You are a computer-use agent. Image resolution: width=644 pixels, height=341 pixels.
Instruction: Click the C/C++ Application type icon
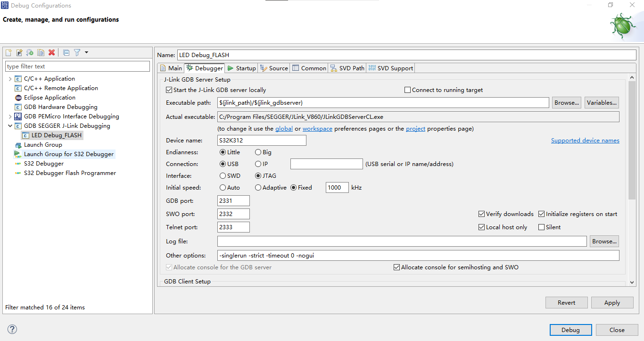18,79
